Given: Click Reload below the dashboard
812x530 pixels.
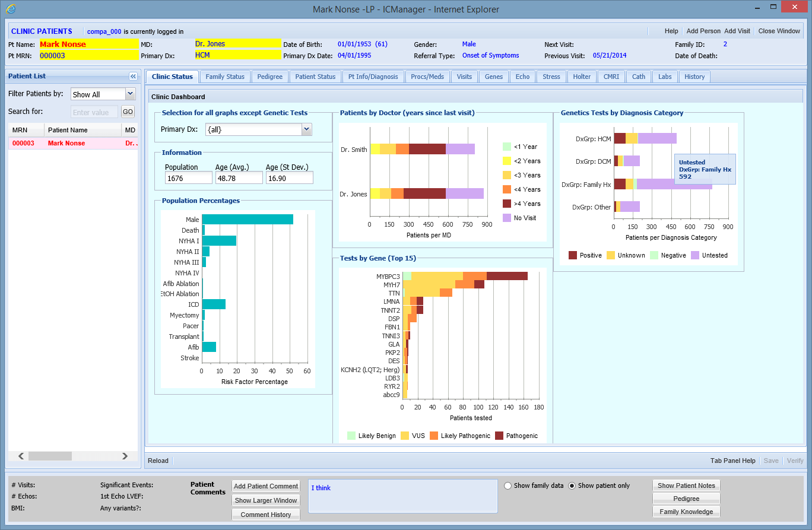Looking at the screenshot, I should click(158, 460).
